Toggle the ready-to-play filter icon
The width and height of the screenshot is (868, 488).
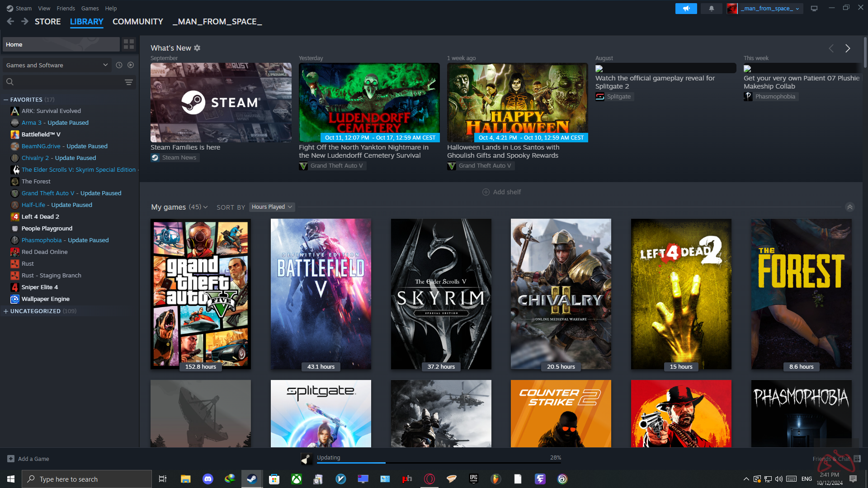(131, 65)
